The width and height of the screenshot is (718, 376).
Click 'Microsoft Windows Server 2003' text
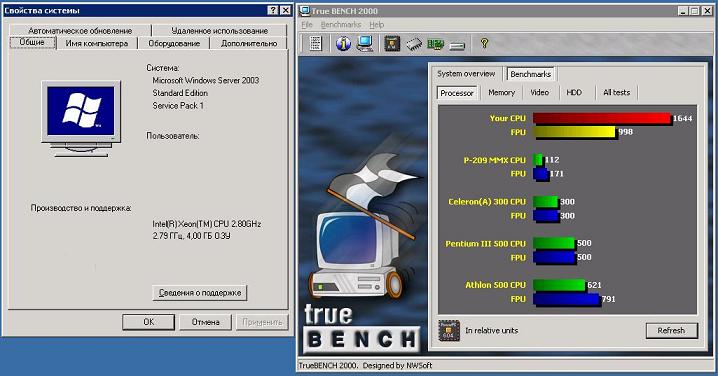coord(206,80)
